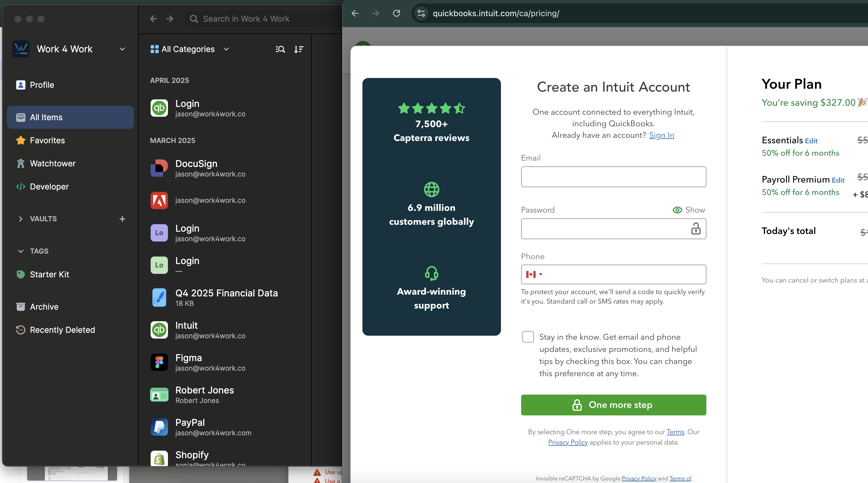Click the One more step button
The width and height of the screenshot is (868, 483).
pyautogui.click(x=613, y=405)
